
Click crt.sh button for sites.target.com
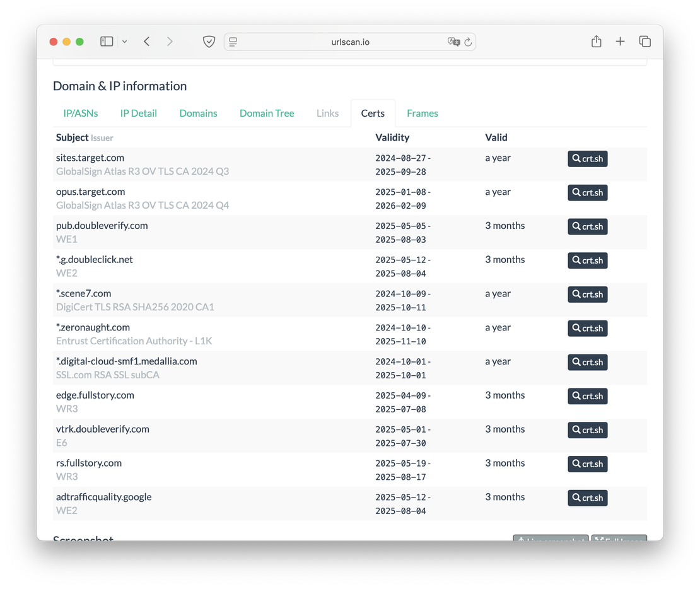point(587,159)
